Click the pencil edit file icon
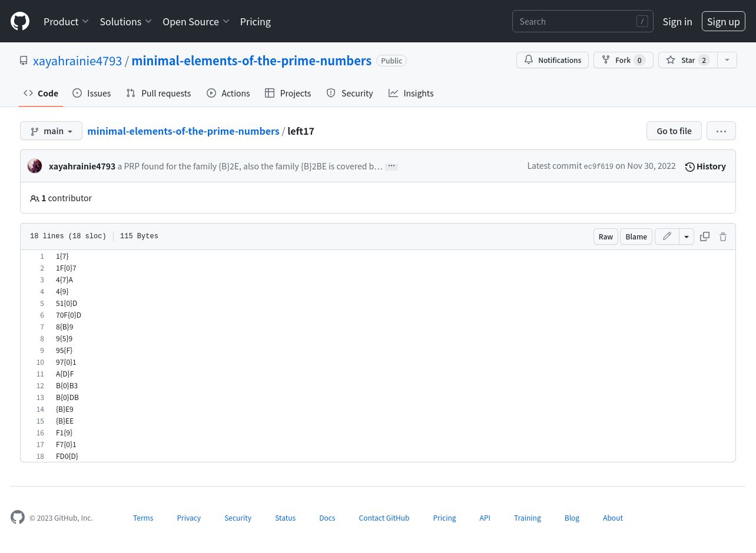756x553 pixels. click(667, 236)
